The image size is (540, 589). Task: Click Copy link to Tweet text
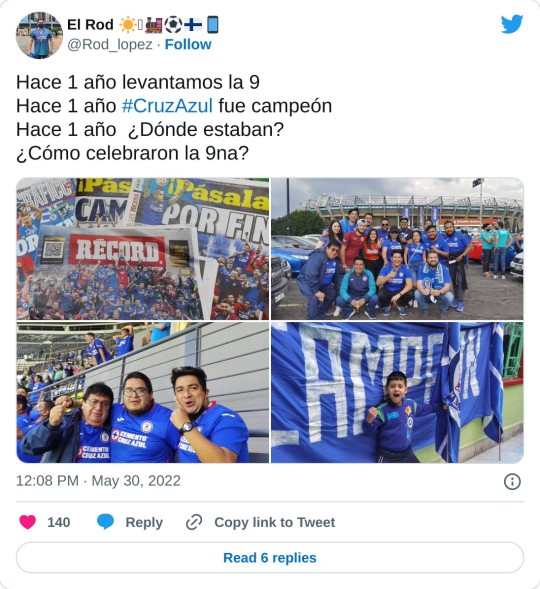coord(275,522)
